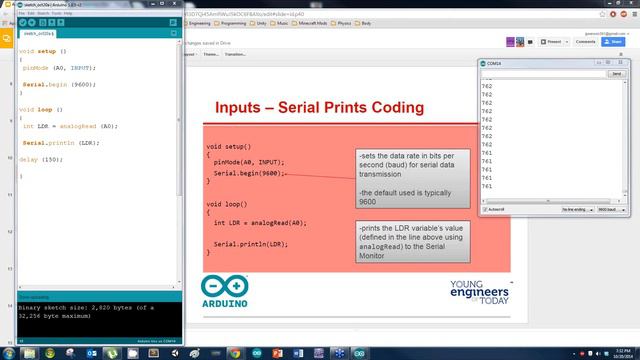The height and width of the screenshot is (360, 640).
Task: Focus the serial monitor text input field
Action: click(543, 74)
